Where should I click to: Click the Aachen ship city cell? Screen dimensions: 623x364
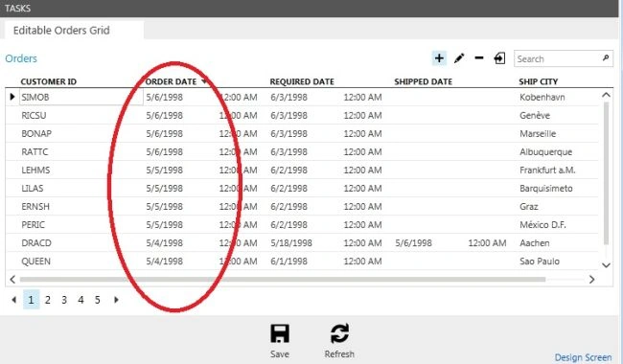(535, 243)
